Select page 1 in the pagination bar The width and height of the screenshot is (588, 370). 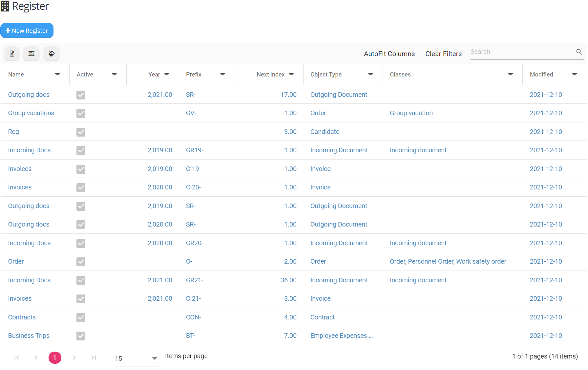(55, 358)
